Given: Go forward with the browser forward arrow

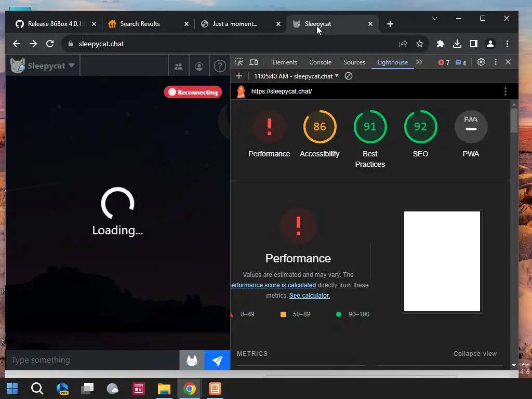Looking at the screenshot, I should pos(33,44).
